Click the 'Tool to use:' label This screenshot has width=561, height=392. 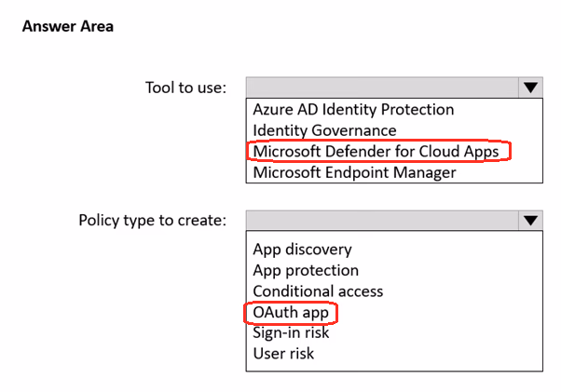coord(185,88)
